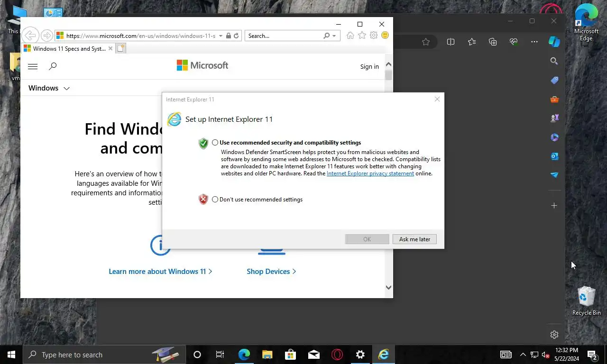607x364 pixels.
Task: Click Sign in on Microsoft page
Action: click(x=369, y=66)
